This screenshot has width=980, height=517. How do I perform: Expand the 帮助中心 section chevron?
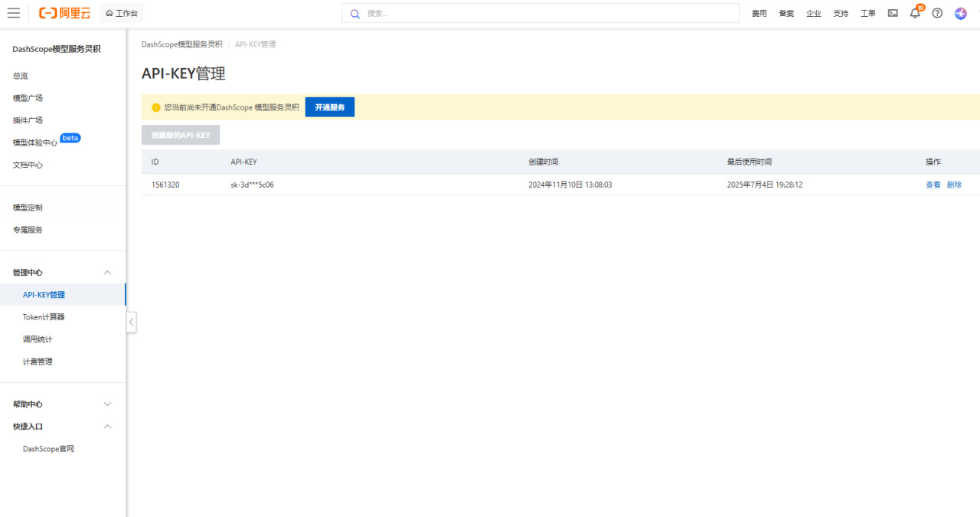click(107, 404)
